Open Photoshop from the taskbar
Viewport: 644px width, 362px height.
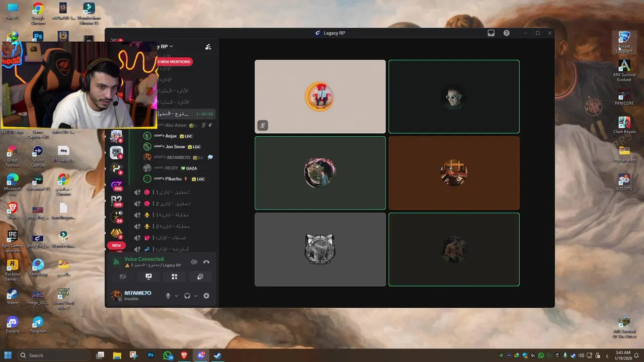click(150, 355)
